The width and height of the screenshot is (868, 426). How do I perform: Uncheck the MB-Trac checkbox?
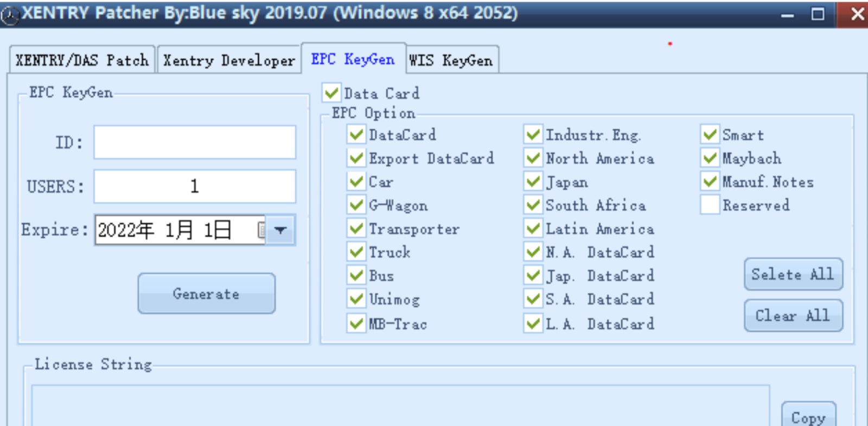tap(356, 324)
